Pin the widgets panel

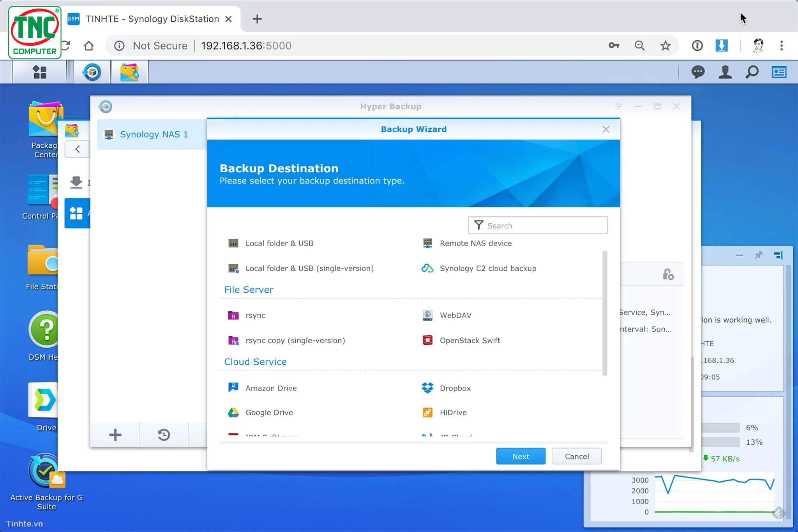click(x=758, y=255)
